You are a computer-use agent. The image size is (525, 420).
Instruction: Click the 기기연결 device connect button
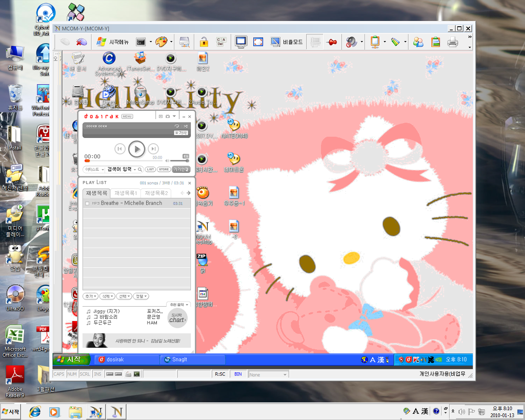[x=181, y=169]
